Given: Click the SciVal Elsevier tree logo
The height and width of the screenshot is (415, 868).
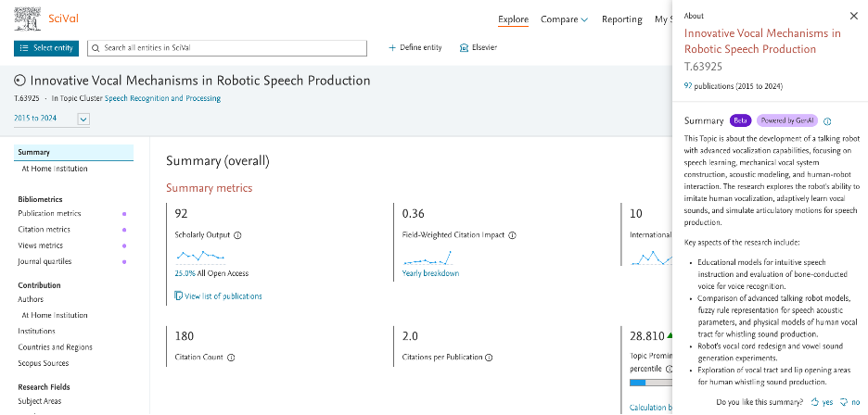Looking at the screenshot, I should [27, 19].
